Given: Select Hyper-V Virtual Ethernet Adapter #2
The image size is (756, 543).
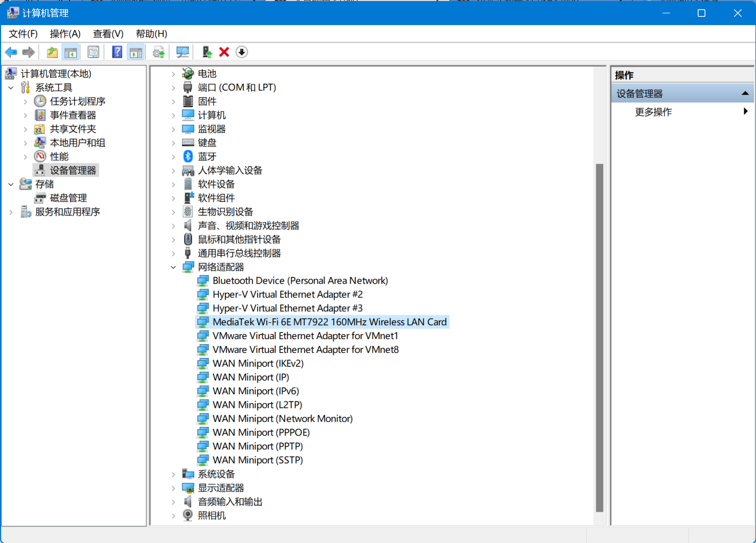Looking at the screenshot, I should click(x=287, y=295).
